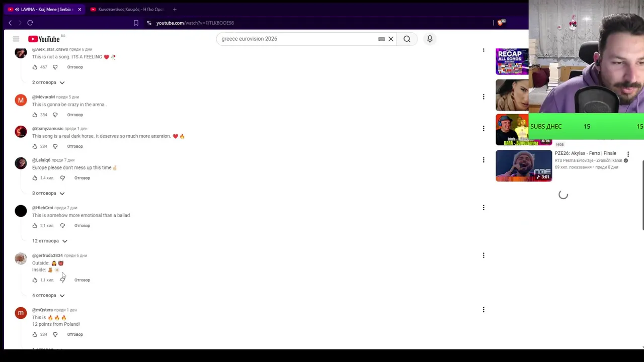644x362 pixels.
Task: Open the @Lelalq6 channel link
Action: 41,160
